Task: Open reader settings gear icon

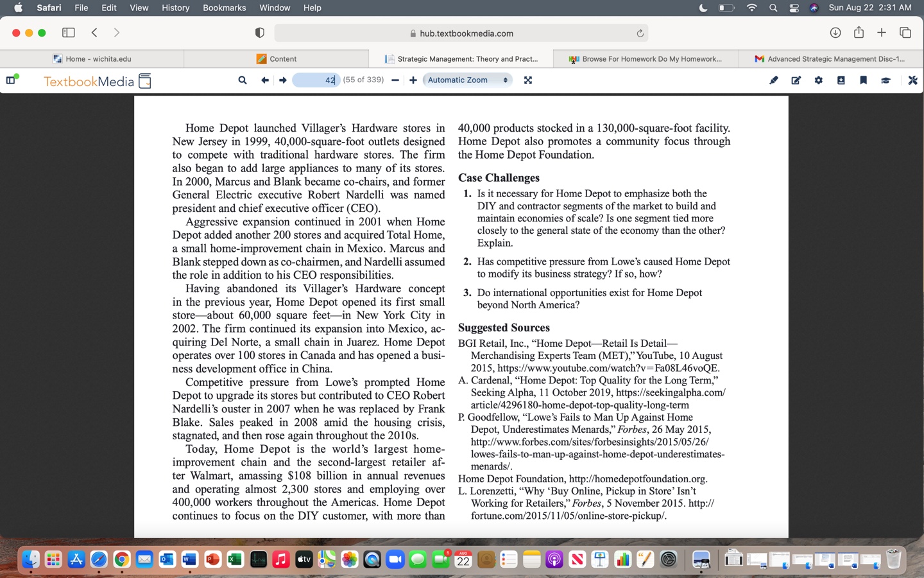Action: tap(819, 80)
